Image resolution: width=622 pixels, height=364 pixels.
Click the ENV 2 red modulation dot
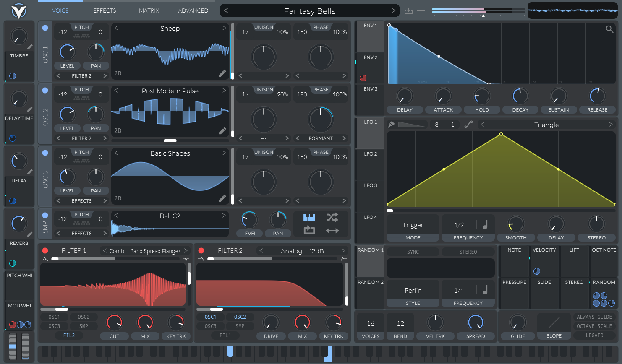pos(363,78)
